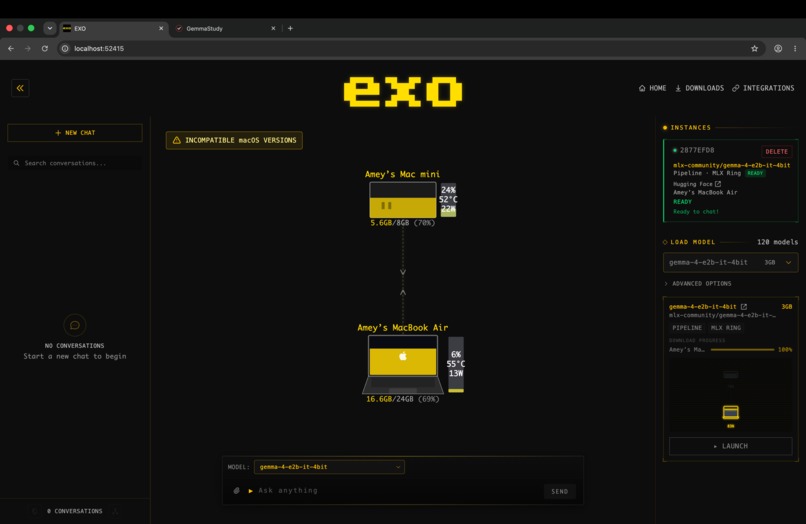Switch to the GemmaStudy browser tab

[x=225, y=28]
